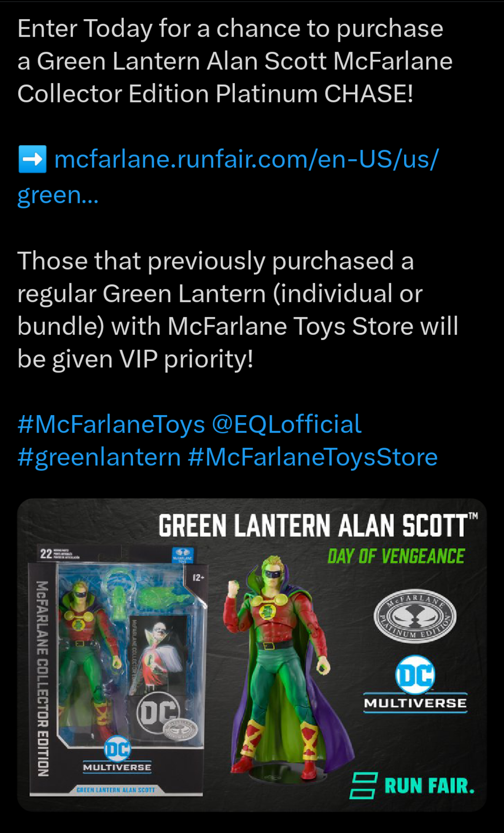Click the 12+ age label on box
The width and height of the screenshot is (504, 833).
pyautogui.click(x=198, y=577)
